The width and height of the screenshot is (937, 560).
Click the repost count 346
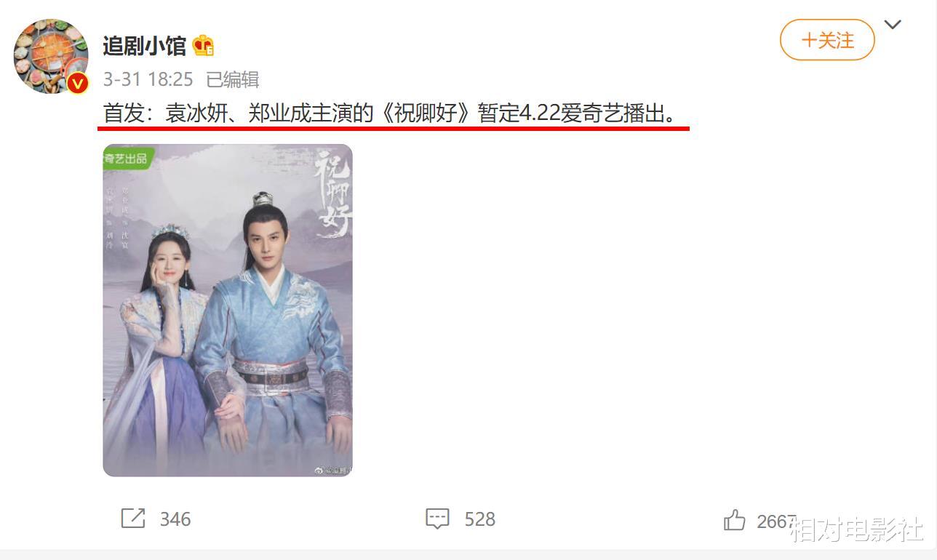(175, 519)
